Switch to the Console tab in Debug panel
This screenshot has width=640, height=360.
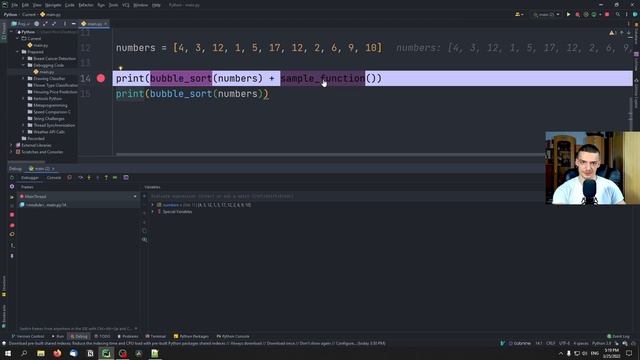(x=53, y=178)
